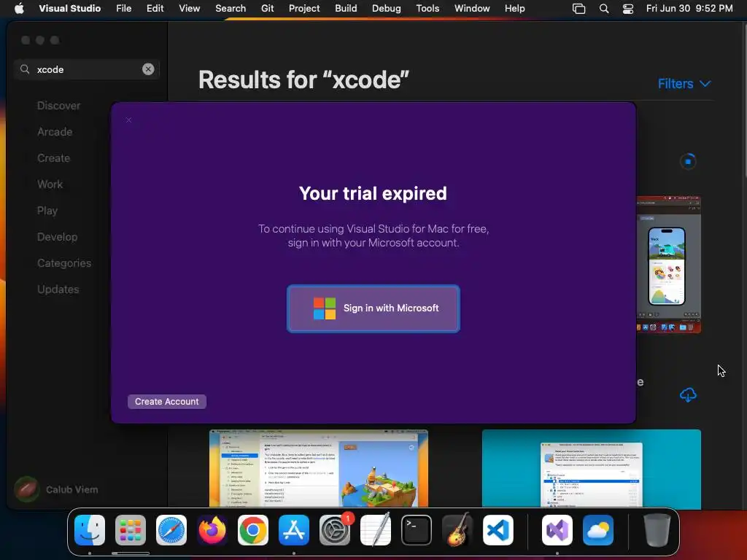Open TextEdit from the Dock
Viewport: 747px width, 560px height.
pos(376,530)
